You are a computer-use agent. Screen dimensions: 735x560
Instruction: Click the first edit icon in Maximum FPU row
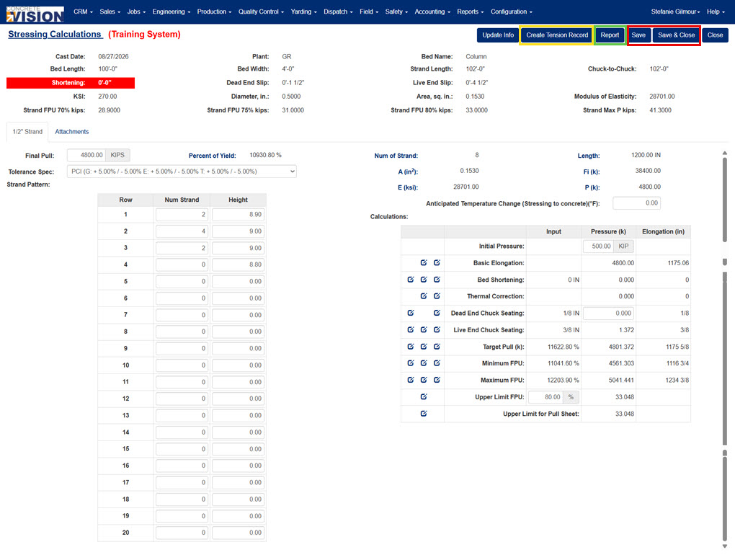coord(411,380)
